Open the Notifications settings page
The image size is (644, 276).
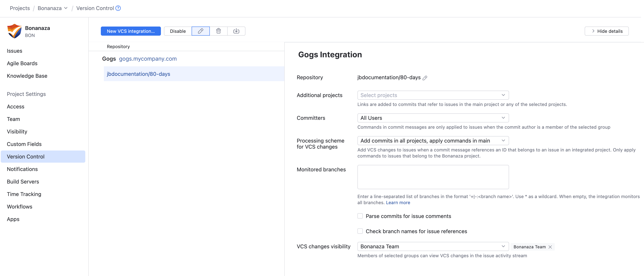coord(22,169)
